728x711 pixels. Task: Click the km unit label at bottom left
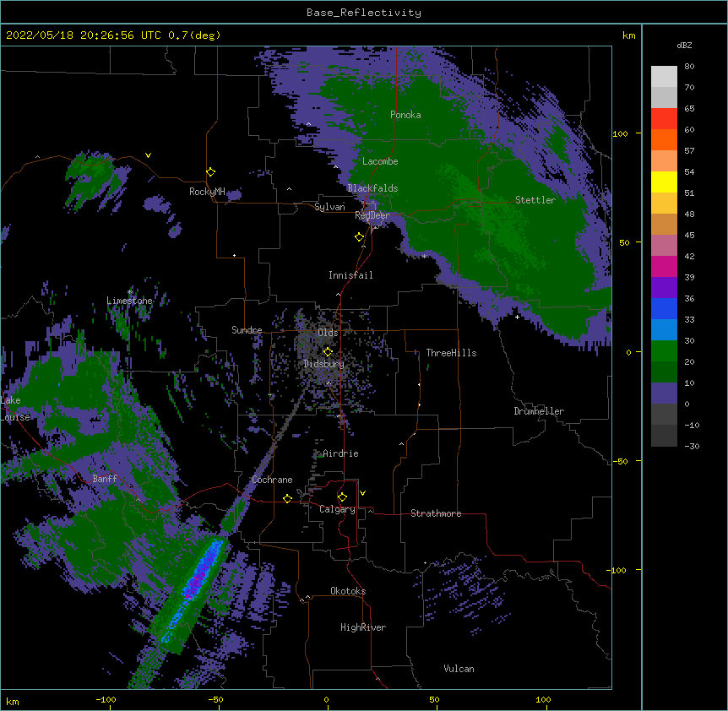[13, 702]
